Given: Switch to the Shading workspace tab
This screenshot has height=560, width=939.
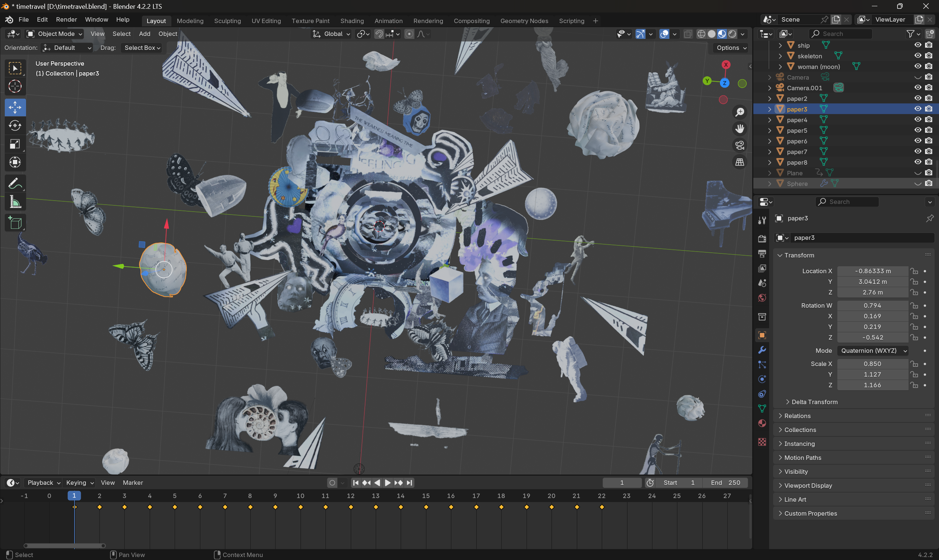Looking at the screenshot, I should pos(352,21).
